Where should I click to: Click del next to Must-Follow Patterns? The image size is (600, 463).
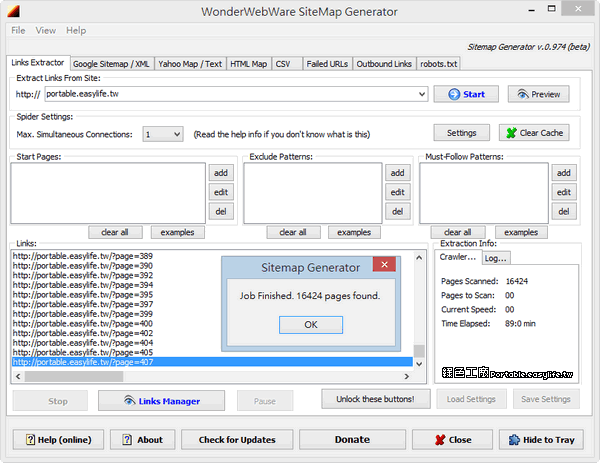564,211
